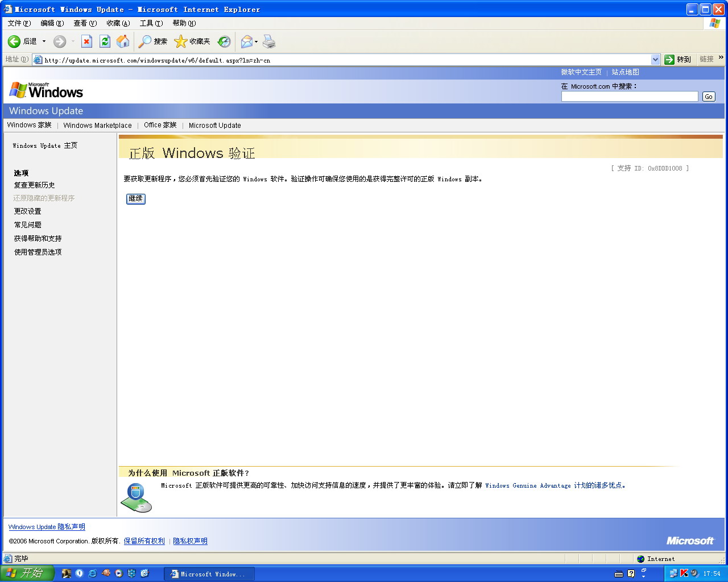Viewport: 728px width, 582px height.
Task: Expand the Forward button history dropdown arrow
Action: (x=73, y=41)
